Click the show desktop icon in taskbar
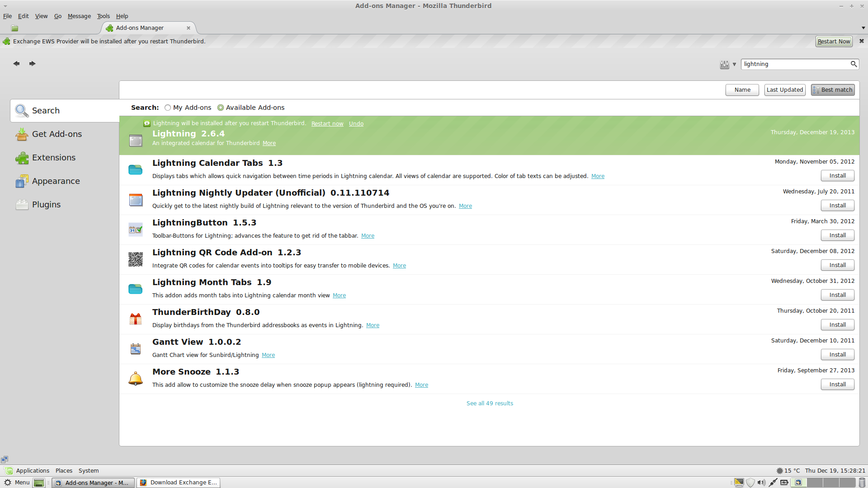Screen dimensions: 868x488 point(39,483)
